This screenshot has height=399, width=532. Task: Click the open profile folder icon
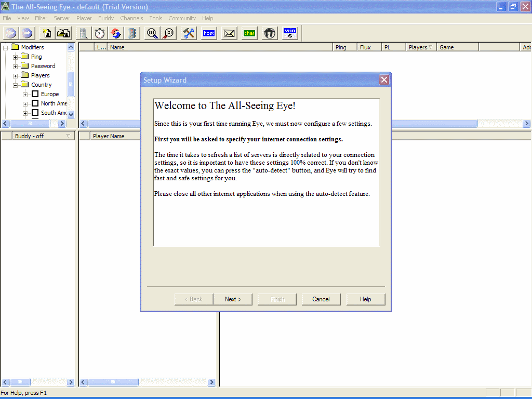(63, 33)
